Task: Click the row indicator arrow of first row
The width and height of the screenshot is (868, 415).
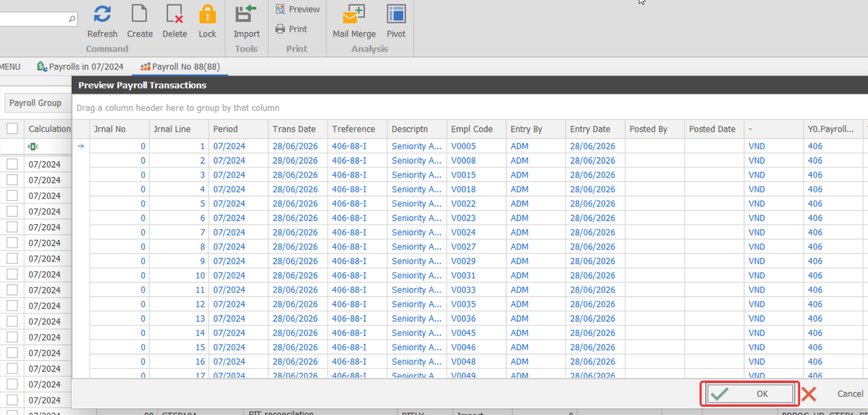Action: (81, 146)
